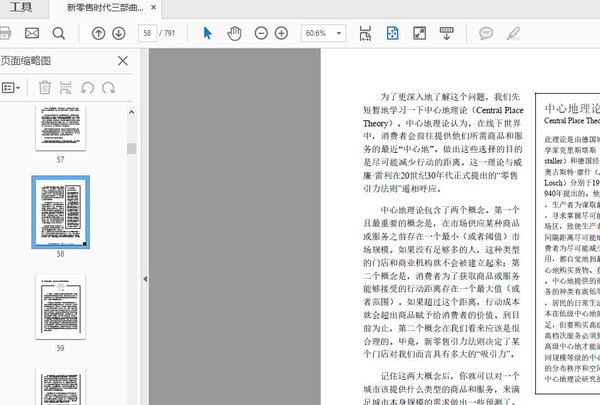
Task: Open the 工具 tab
Action: click(21, 7)
